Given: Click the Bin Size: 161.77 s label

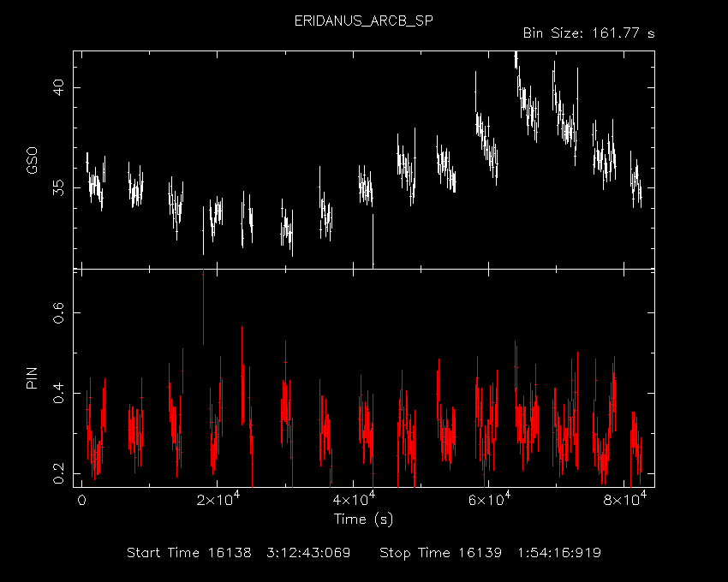Looking at the screenshot, I should tap(588, 33).
